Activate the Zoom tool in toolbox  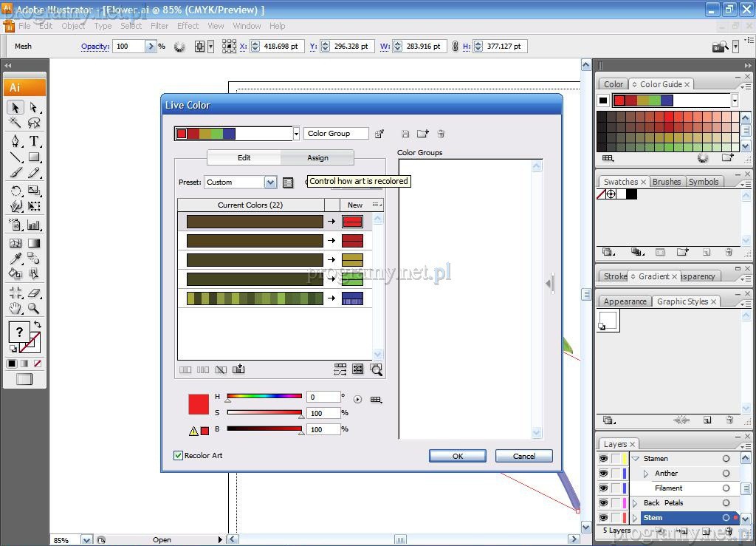pyautogui.click(x=34, y=309)
